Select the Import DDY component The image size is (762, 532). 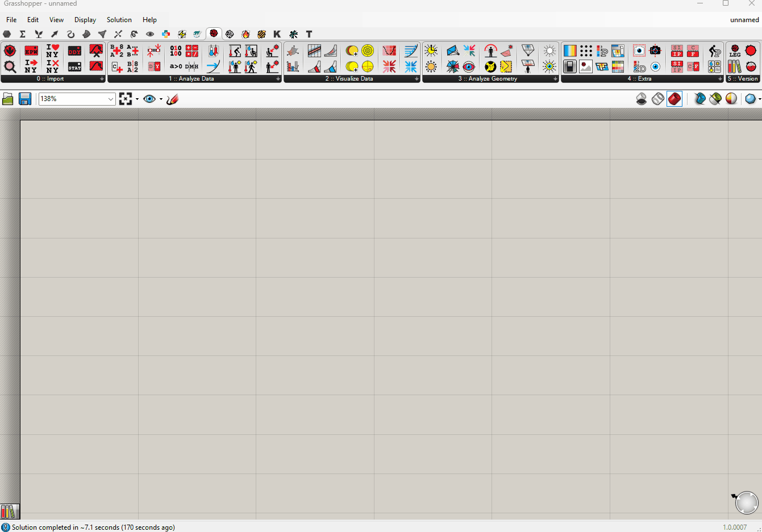tap(74, 51)
